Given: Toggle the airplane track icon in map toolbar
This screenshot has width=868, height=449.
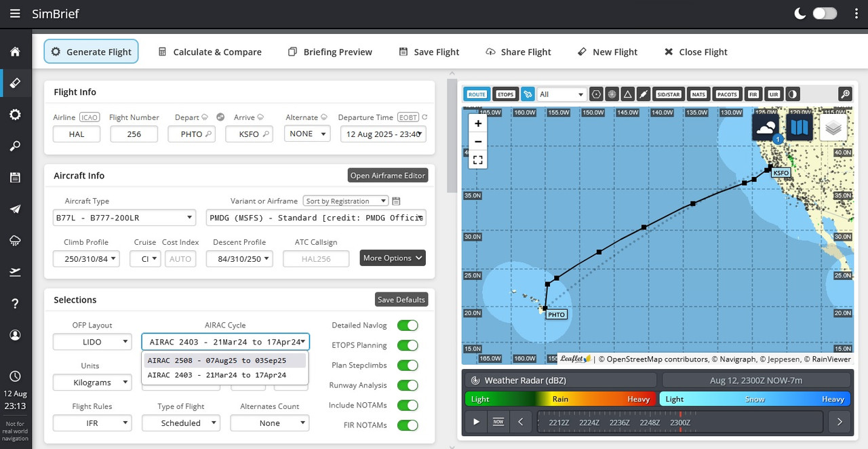Looking at the screenshot, I should 527,94.
